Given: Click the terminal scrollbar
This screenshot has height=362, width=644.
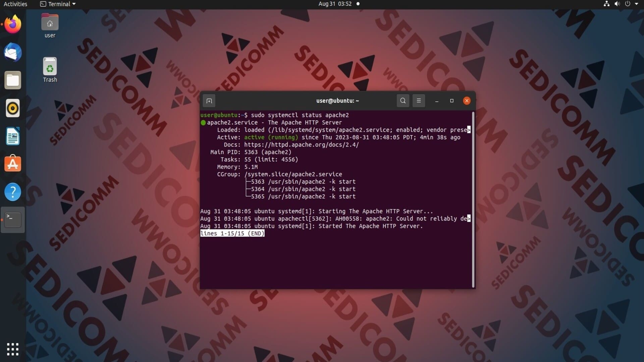Looking at the screenshot, I should 473,200.
